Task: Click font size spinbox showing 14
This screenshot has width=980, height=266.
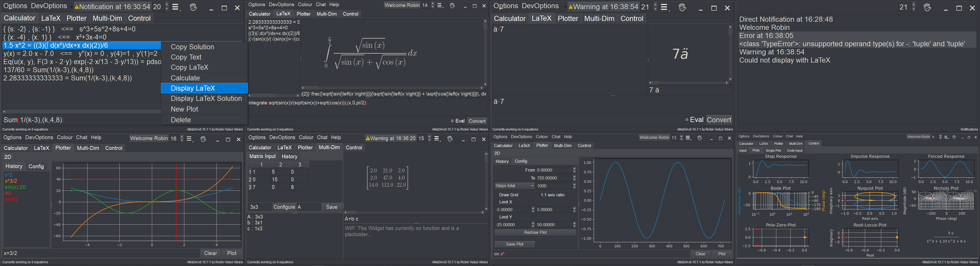Action: (x=428, y=5)
